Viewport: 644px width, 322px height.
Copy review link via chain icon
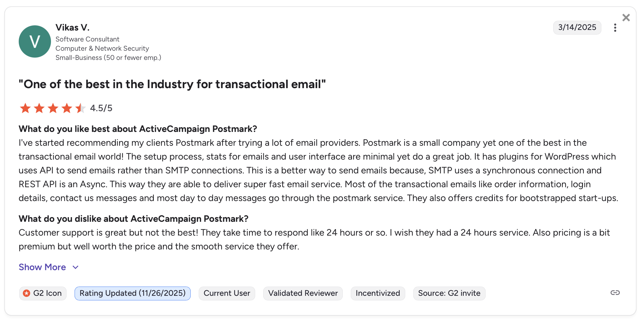615,293
